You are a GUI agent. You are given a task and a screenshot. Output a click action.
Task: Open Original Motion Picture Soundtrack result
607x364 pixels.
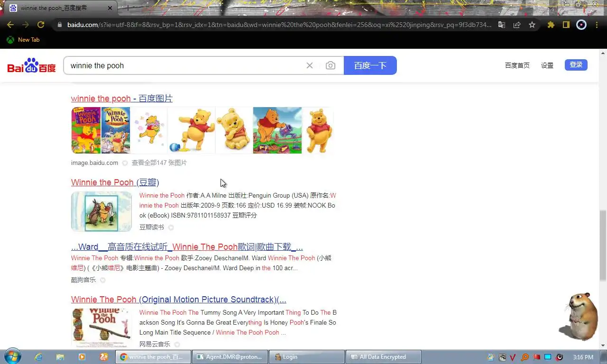click(x=179, y=300)
